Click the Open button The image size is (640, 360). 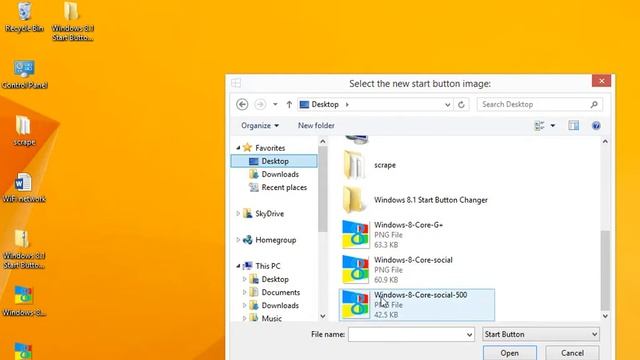pos(510,353)
